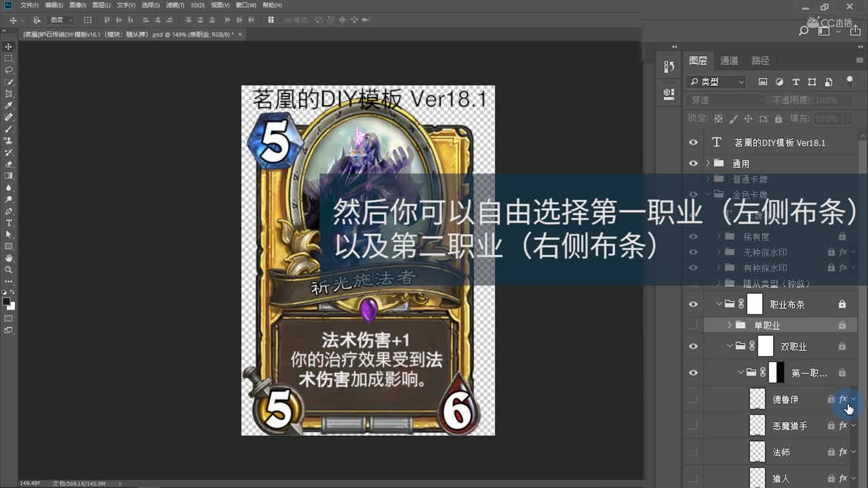The image size is (868, 488).
Task: Switch to the 路径 tab
Action: coord(760,60)
